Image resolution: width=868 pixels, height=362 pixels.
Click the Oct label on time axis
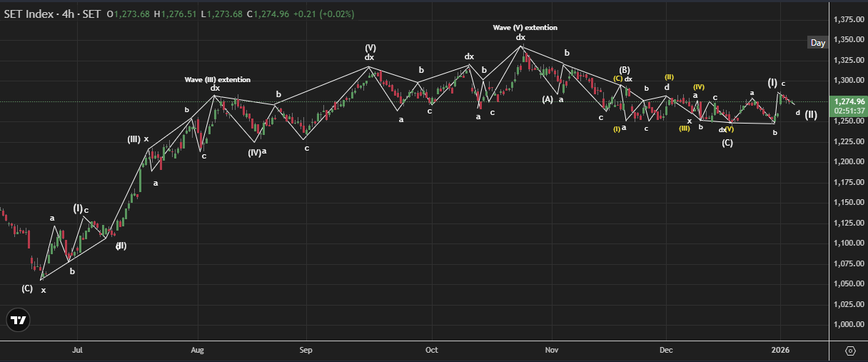click(430, 351)
